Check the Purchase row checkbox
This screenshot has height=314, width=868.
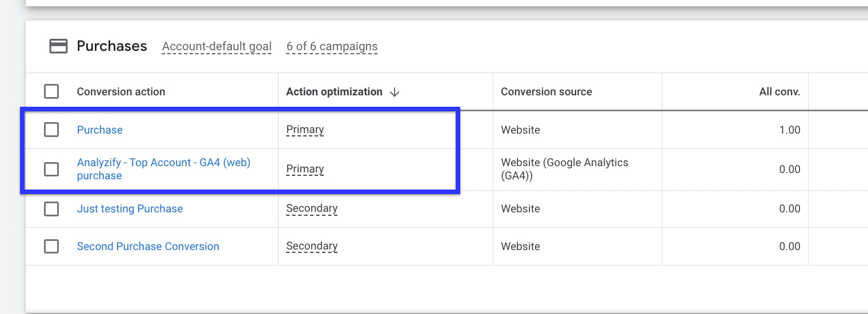pos(51,130)
